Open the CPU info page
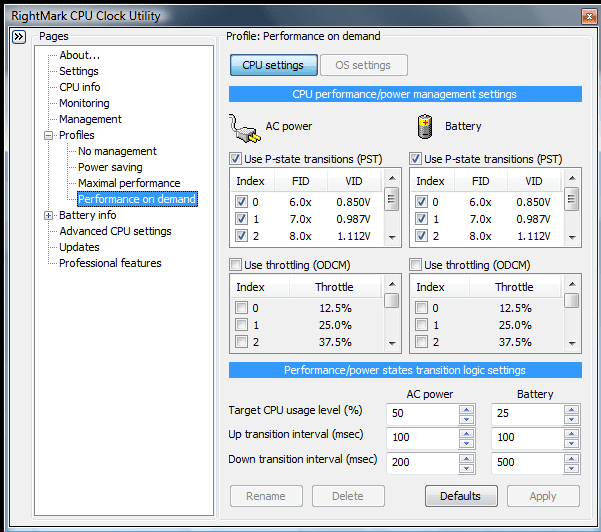The width and height of the screenshot is (601, 532). (80, 87)
